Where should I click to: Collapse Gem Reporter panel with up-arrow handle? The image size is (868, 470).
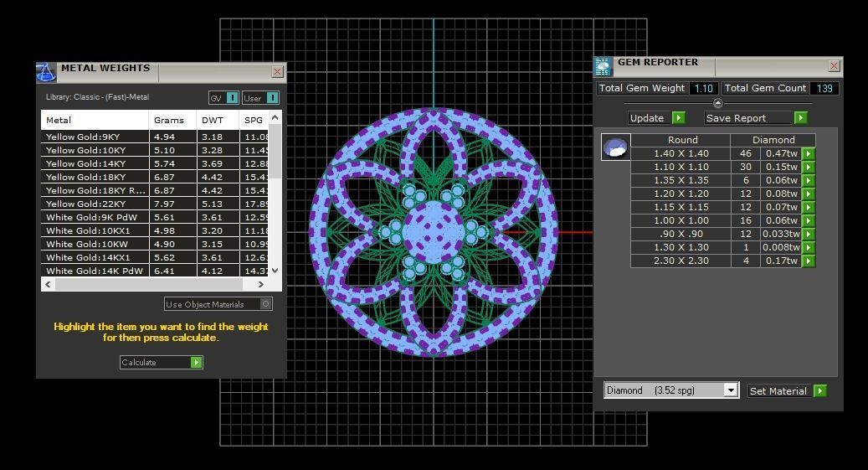(x=718, y=103)
